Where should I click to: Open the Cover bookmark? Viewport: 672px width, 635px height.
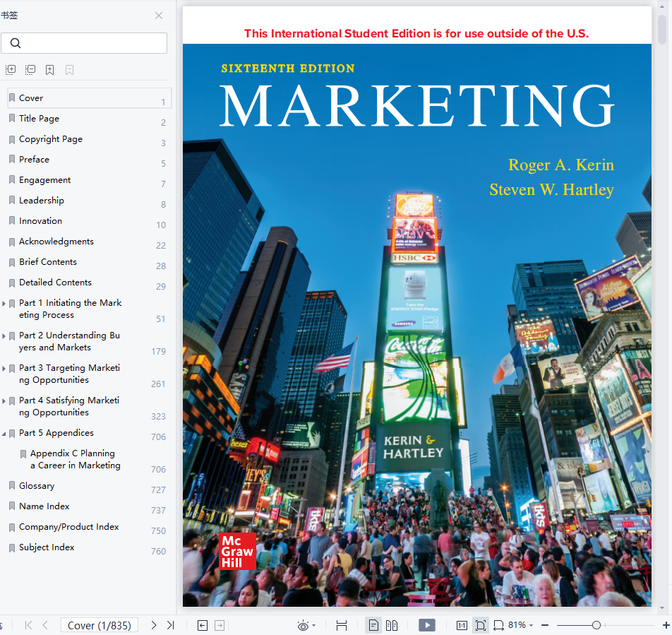90,98
